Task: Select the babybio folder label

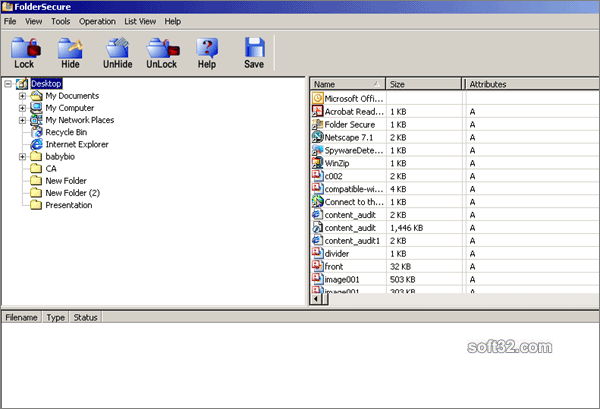Action: (x=60, y=156)
